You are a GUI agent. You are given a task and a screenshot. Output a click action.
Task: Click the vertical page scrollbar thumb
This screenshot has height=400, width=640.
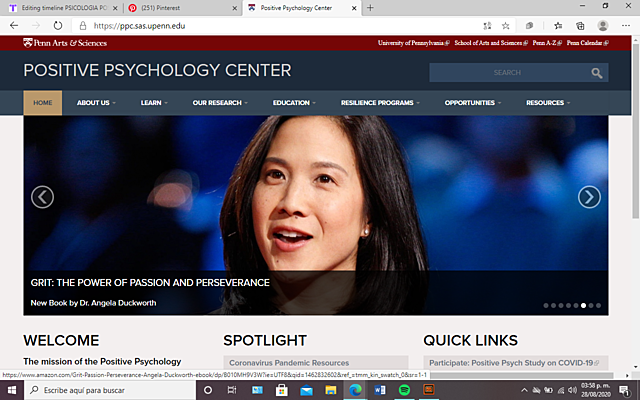click(636, 129)
